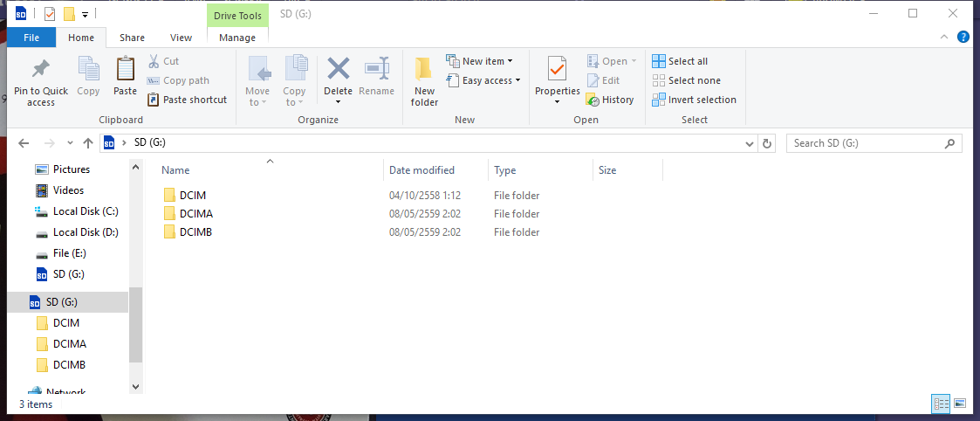This screenshot has width=980, height=421.
Task: Open the New item dropdown
Action: (479, 61)
